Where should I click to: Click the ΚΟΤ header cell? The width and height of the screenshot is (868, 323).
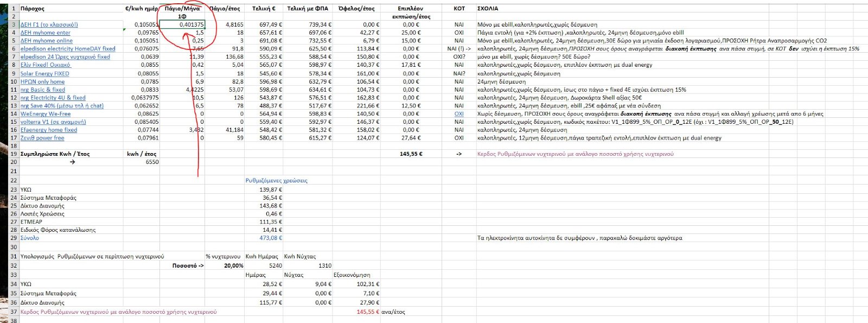[x=459, y=9]
